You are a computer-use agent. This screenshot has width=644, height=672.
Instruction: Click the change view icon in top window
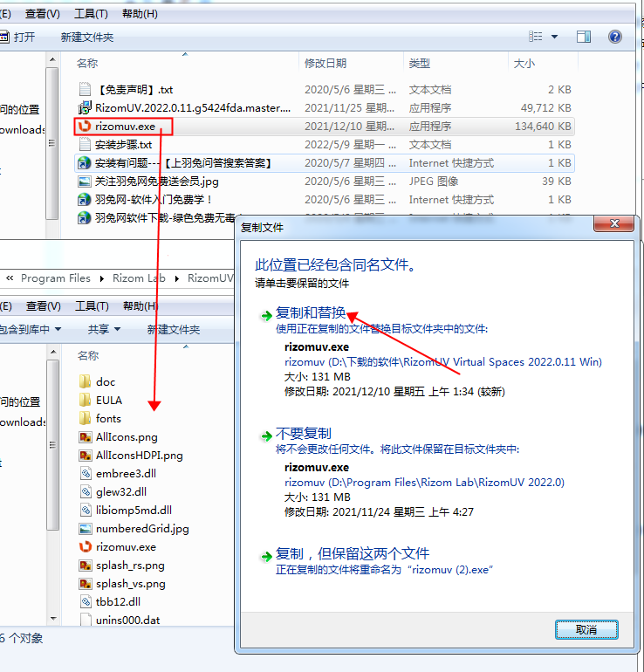click(535, 37)
